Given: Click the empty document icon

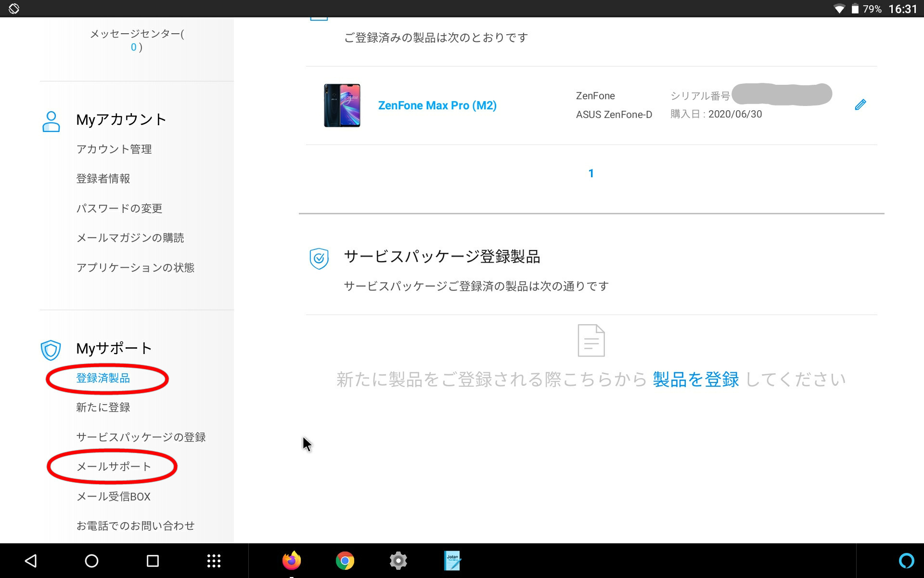Looking at the screenshot, I should [591, 341].
